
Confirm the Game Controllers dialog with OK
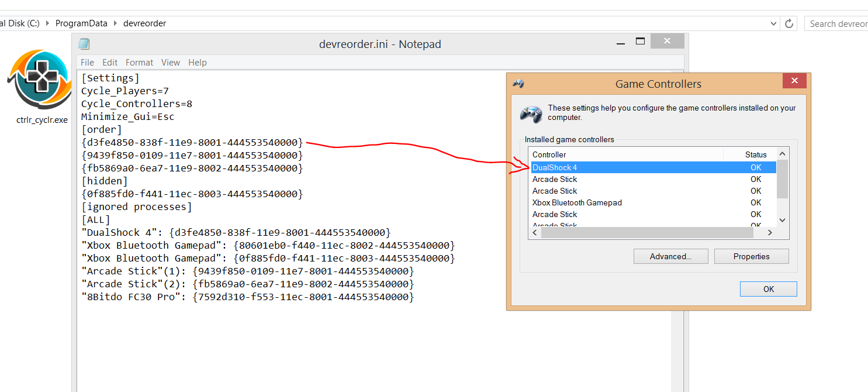click(769, 289)
